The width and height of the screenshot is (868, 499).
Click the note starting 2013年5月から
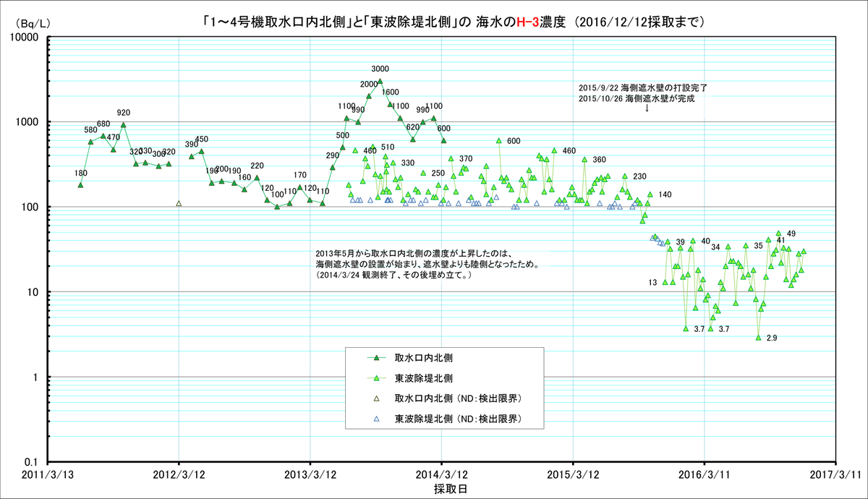[414, 255]
